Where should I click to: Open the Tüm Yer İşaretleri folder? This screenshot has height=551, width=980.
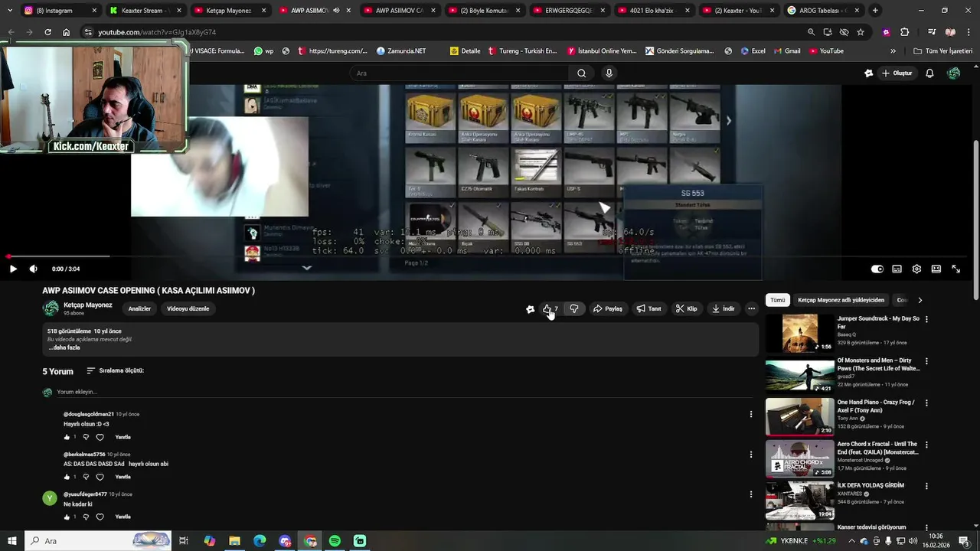tap(943, 51)
